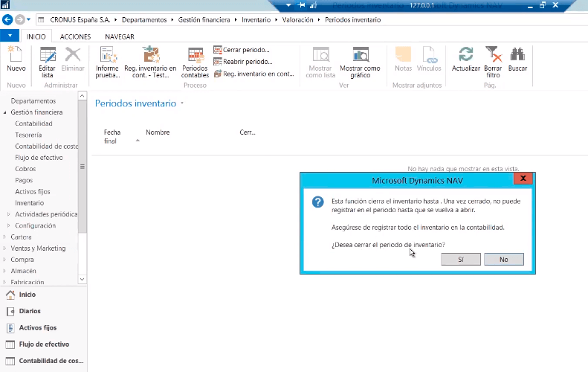Click the Buscar binoculars icon
Viewport: 588px width, 372px height.
pos(517,55)
